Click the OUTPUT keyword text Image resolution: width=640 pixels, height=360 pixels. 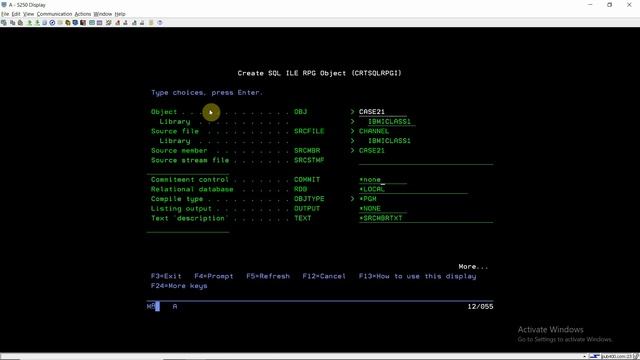[x=307, y=209]
